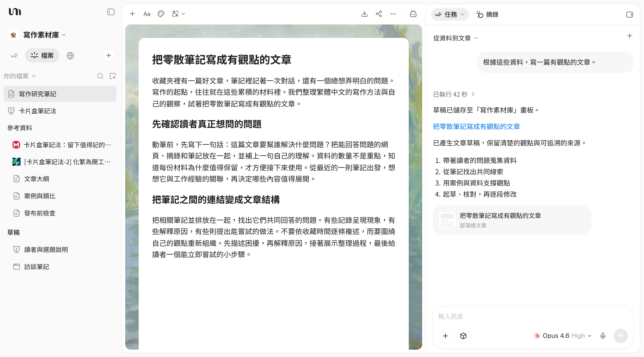Open the Aa font settings
644x357 pixels.
(147, 14)
